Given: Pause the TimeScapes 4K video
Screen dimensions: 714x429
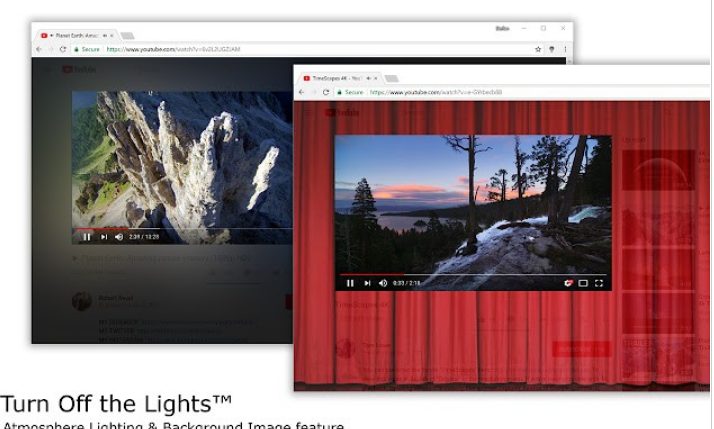Looking at the screenshot, I should 350,283.
